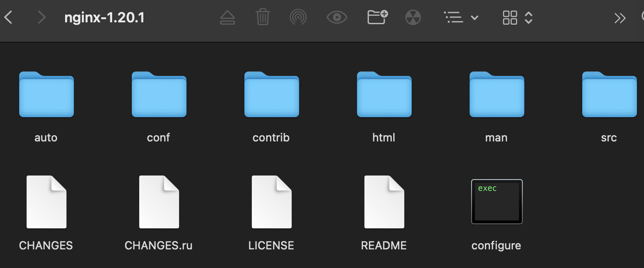Click the Burn disc icon
This screenshot has height=268, width=644.
[413, 18]
